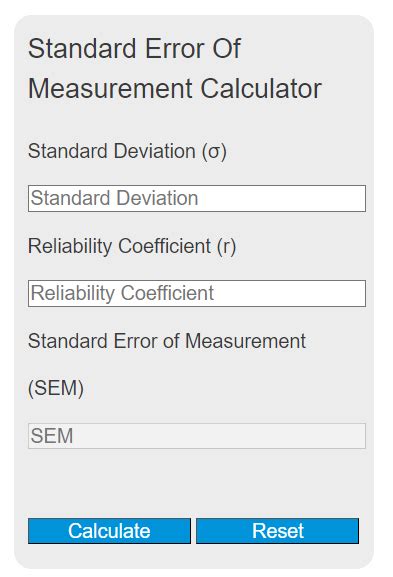Click the Reliability Coefficient (r) label
Screen dimensions: 393x577
pyautogui.click(x=132, y=246)
